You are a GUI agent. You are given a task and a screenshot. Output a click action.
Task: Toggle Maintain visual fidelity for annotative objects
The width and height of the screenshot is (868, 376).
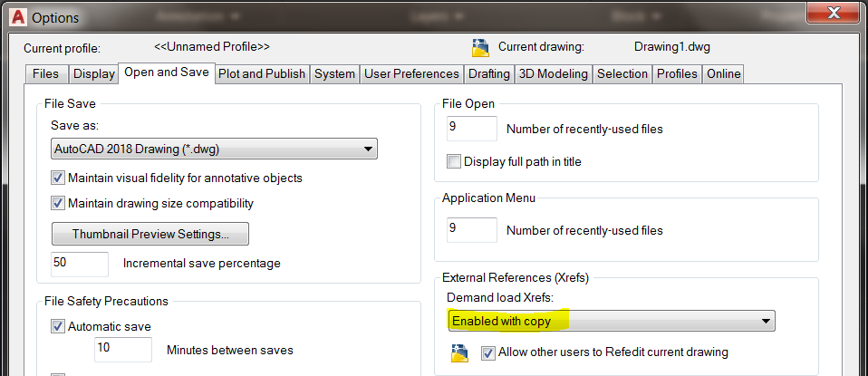point(59,178)
